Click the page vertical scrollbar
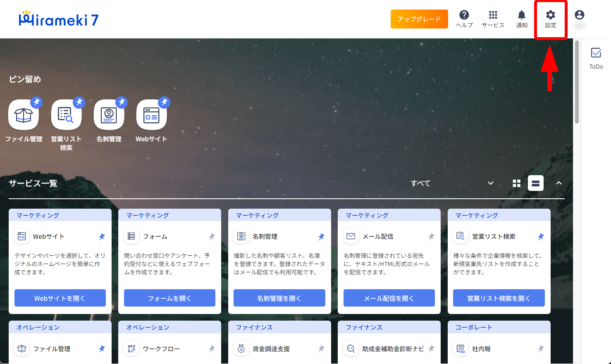 (577, 82)
